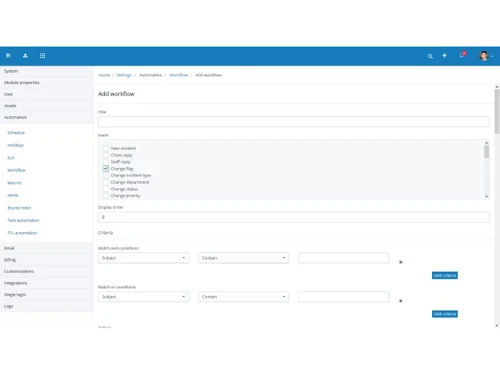The width and height of the screenshot is (500, 375).
Task: Click the value field for or conditions
Action: click(344, 297)
